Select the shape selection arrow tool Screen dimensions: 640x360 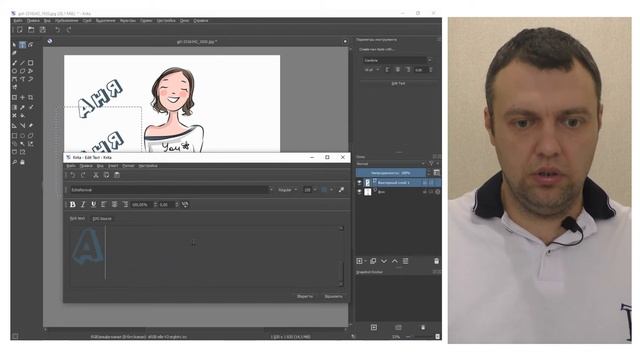14,45
